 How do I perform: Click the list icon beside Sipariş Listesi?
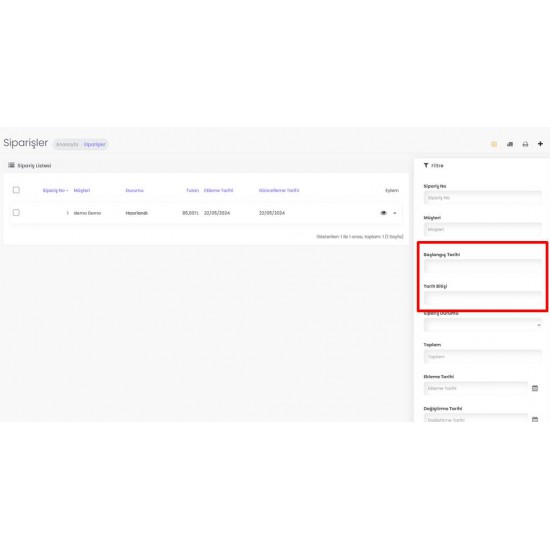coord(12,165)
